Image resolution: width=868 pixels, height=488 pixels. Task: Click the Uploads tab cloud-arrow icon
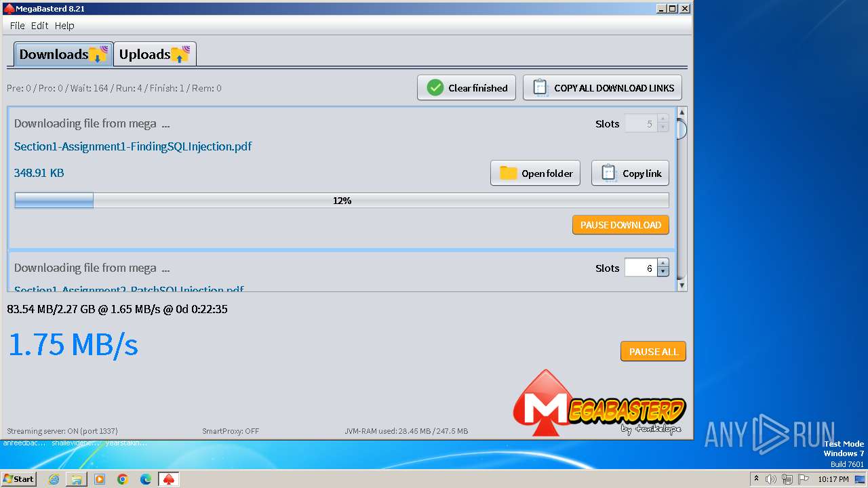180,54
